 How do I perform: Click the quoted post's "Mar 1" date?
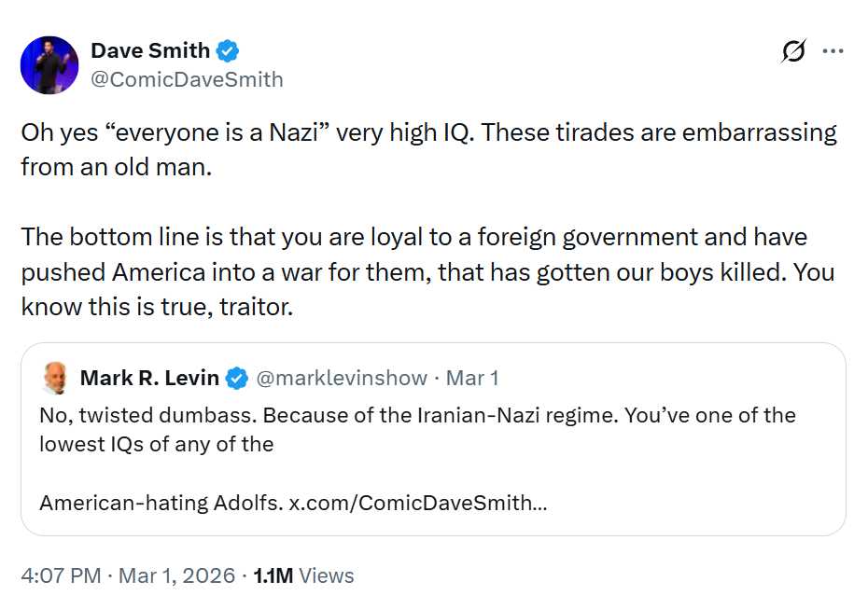(x=472, y=378)
